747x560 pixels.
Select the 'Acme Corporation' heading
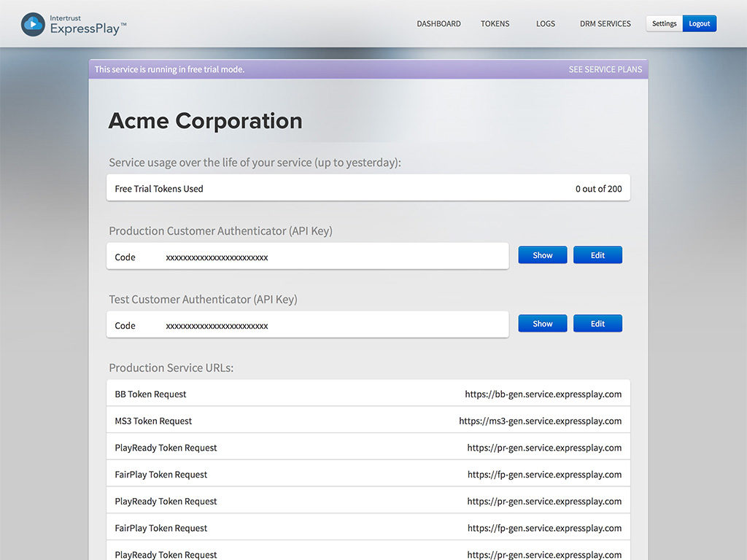[x=205, y=121]
